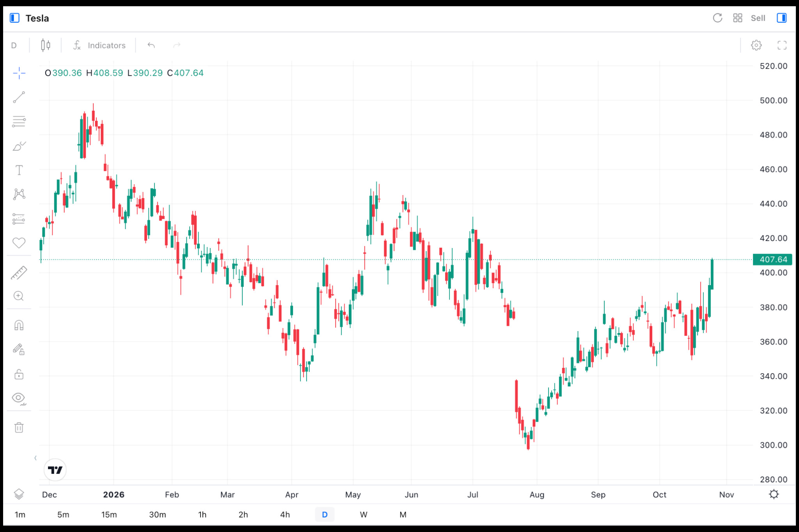Image resolution: width=799 pixels, height=532 pixels.
Task: Enter fullscreen mode
Action: click(x=782, y=45)
